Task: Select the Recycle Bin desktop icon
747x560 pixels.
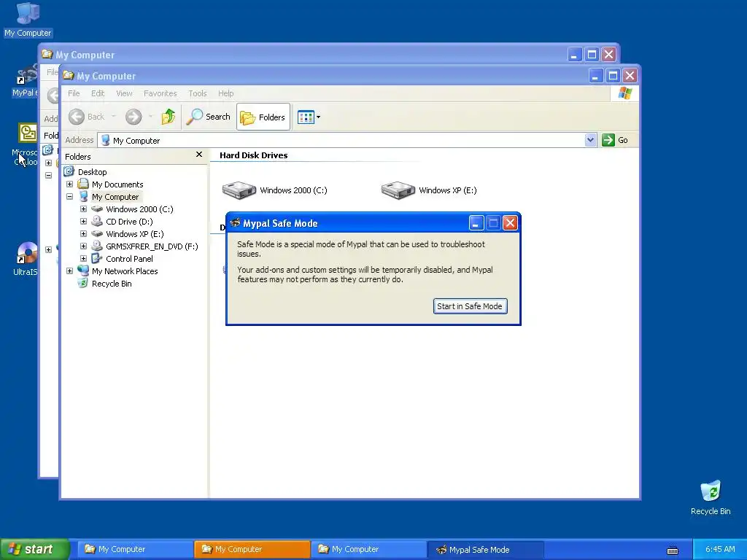Action: pyautogui.click(x=711, y=497)
